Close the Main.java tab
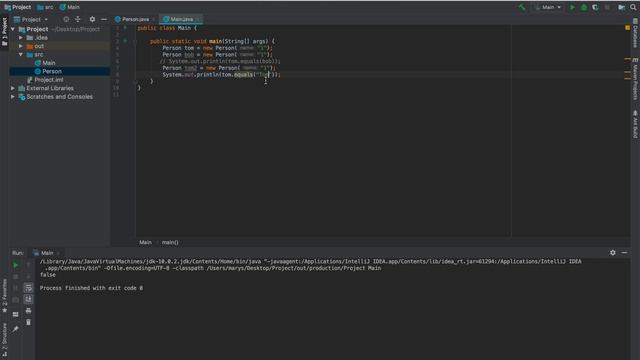The width and height of the screenshot is (640, 360). [198, 19]
